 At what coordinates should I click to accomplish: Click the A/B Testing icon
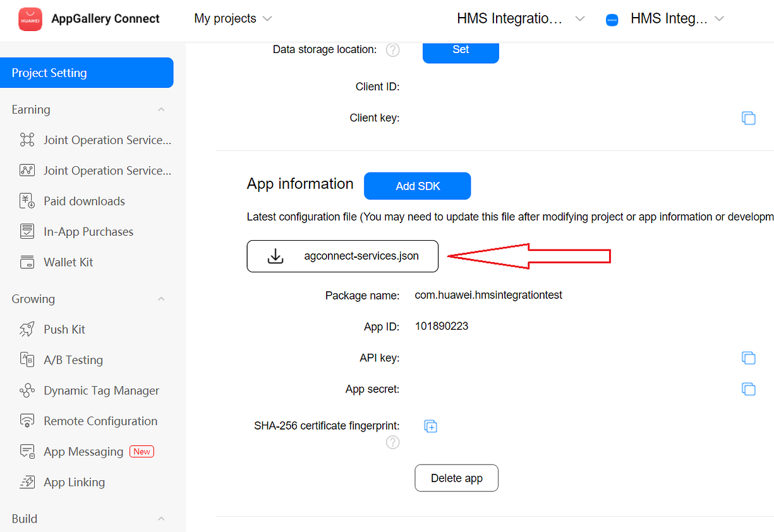point(27,360)
